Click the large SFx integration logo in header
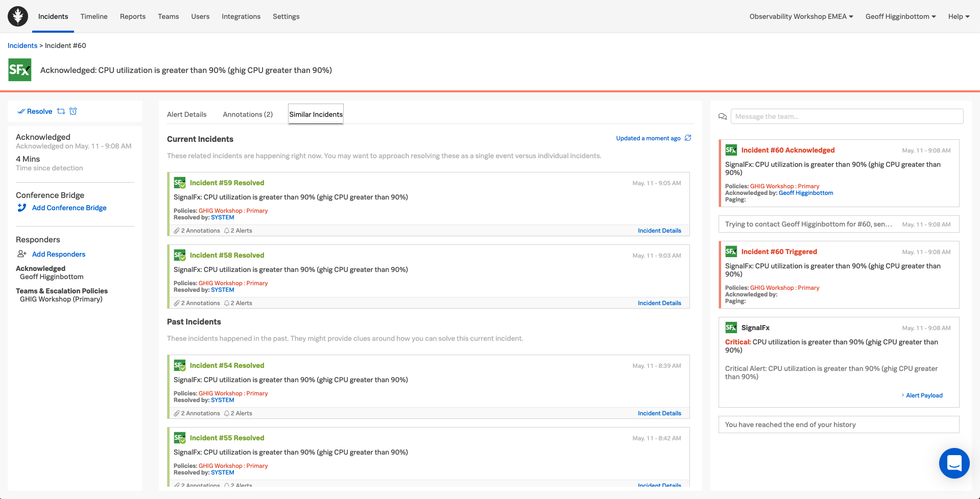This screenshot has height=499, width=980. tap(20, 70)
